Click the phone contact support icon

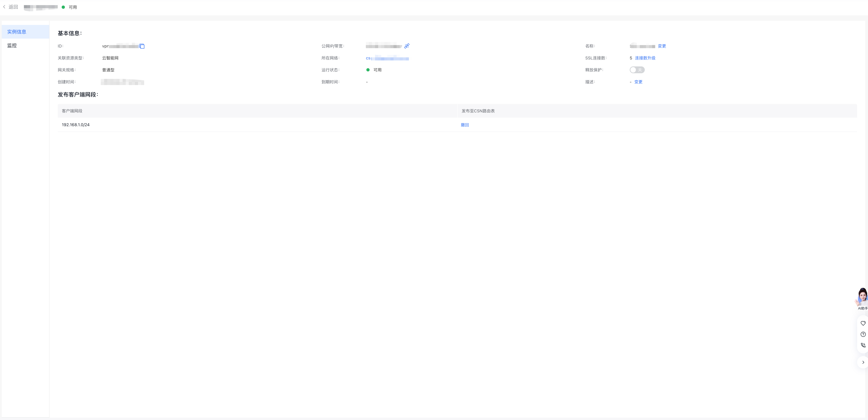[x=863, y=345]
